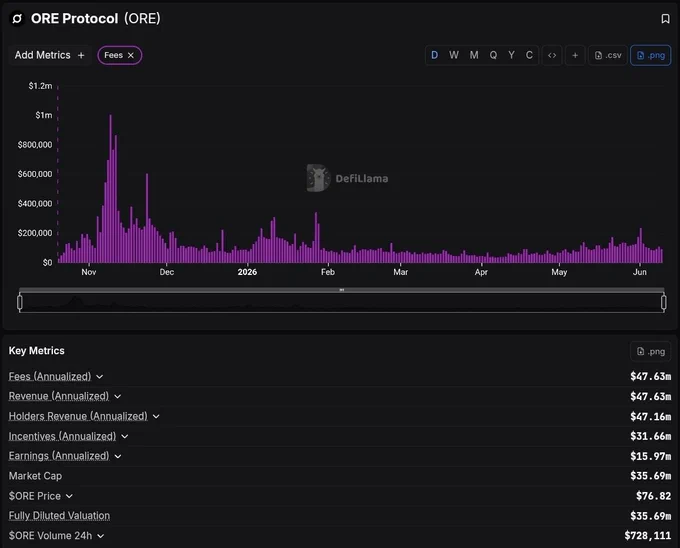Click the Earnings (Annualized) label

(x=59, y=456)
